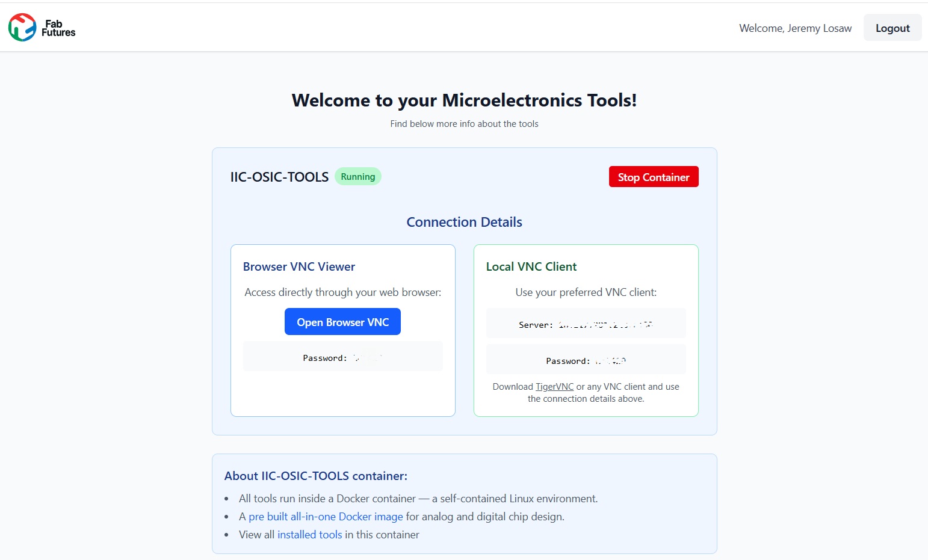928x560 pixels.
Task: Click the green Running status badge
Action: tap(357, 177)
